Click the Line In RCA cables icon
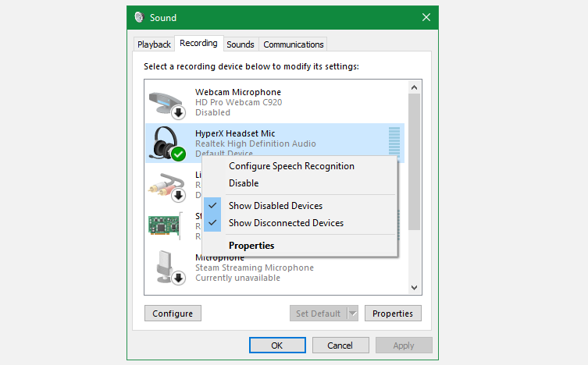588x365 pixels. tap(167, 187)
